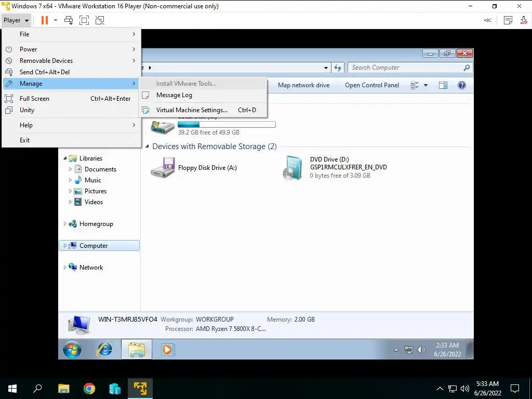Select the highlighted Manage menu entry
Screen dimensions: 532x399
[72, 84]
